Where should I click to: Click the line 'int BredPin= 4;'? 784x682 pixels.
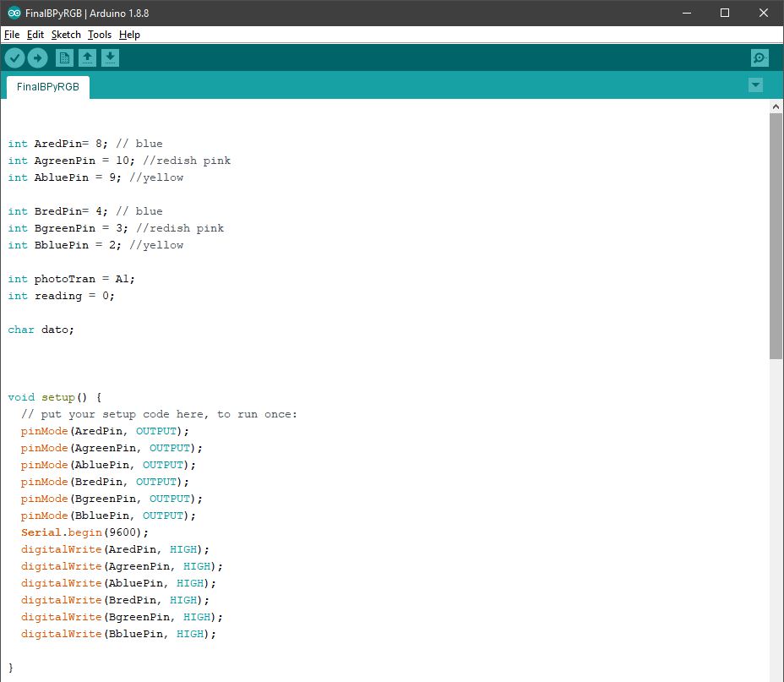point(57,211)
